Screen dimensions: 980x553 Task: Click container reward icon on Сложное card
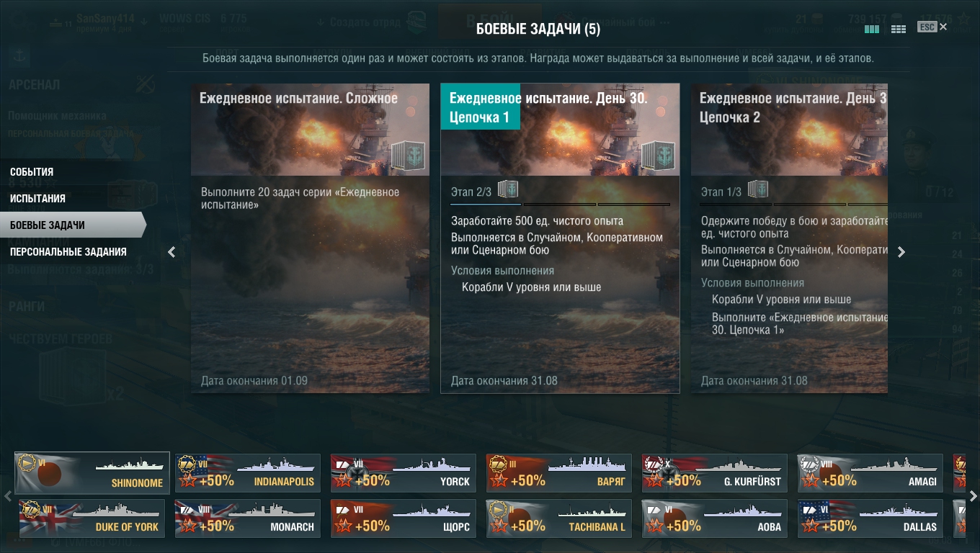click(x=408, y=156)
